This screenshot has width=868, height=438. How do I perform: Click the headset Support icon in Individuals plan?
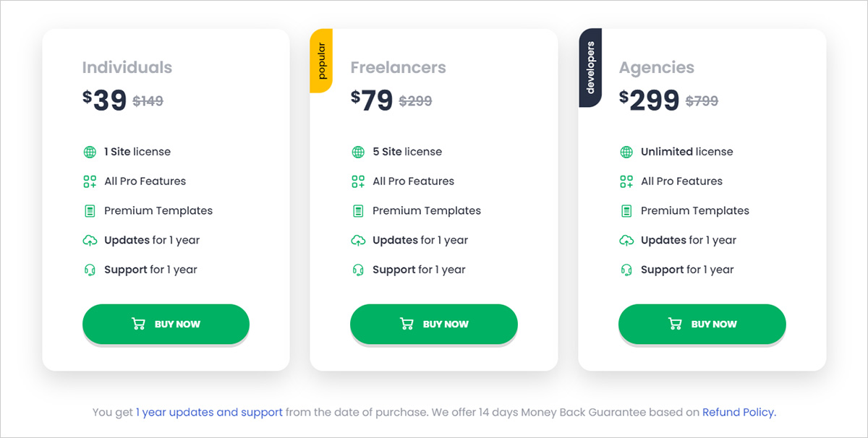90,270
